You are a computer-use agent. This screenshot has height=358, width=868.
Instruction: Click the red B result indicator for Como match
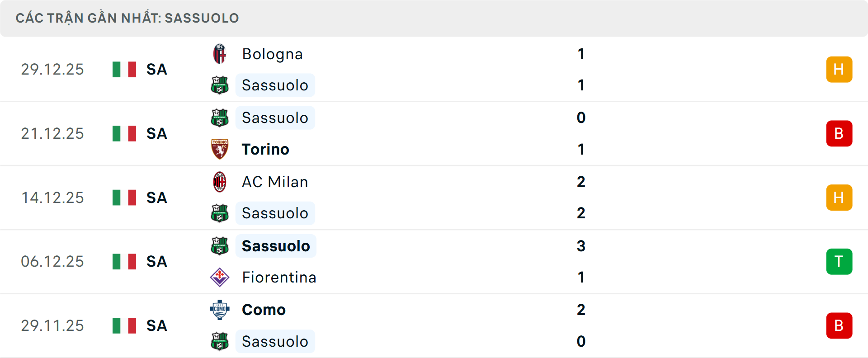click(839, 325)
